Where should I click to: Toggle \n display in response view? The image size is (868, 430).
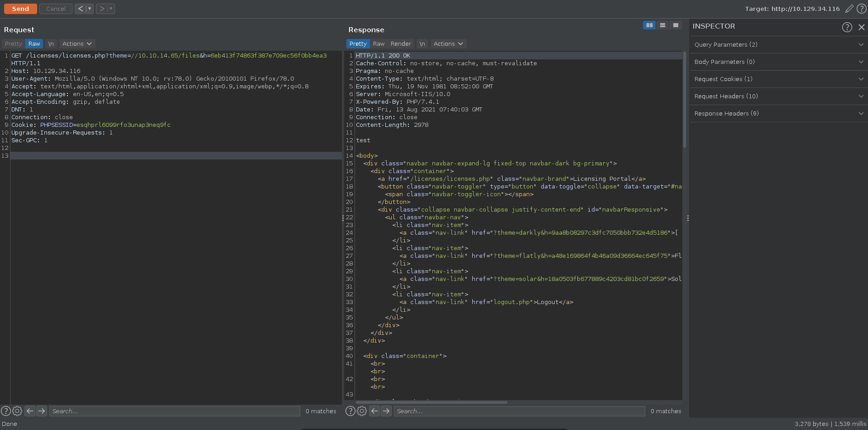422,44
